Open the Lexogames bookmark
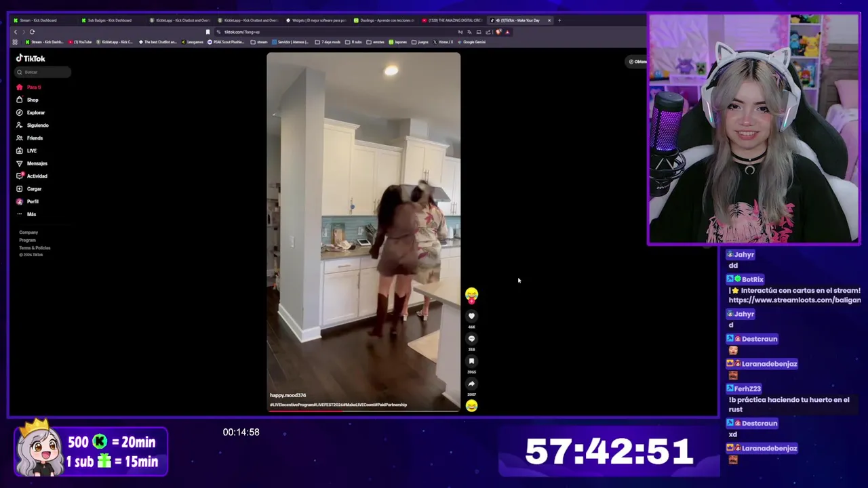Viewport: 868px width, 488px height. click(x=193, y=42)
